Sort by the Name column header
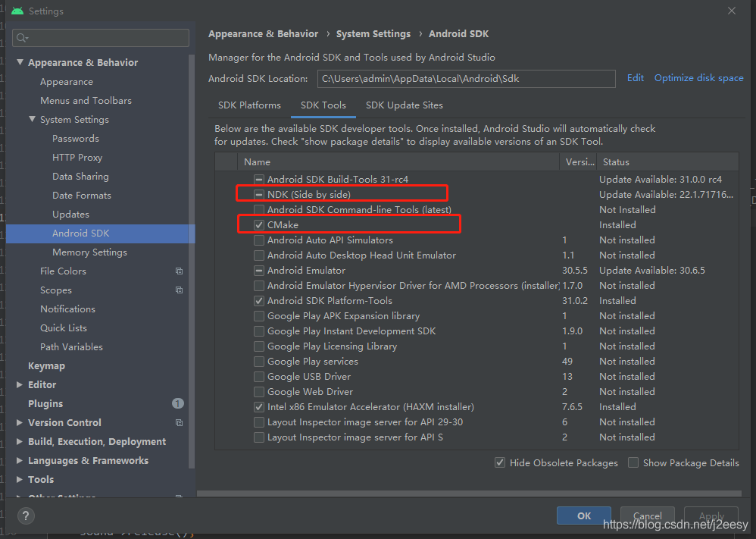Image resolution: width=756 pixels, height=539 pixels. [398, 162]
